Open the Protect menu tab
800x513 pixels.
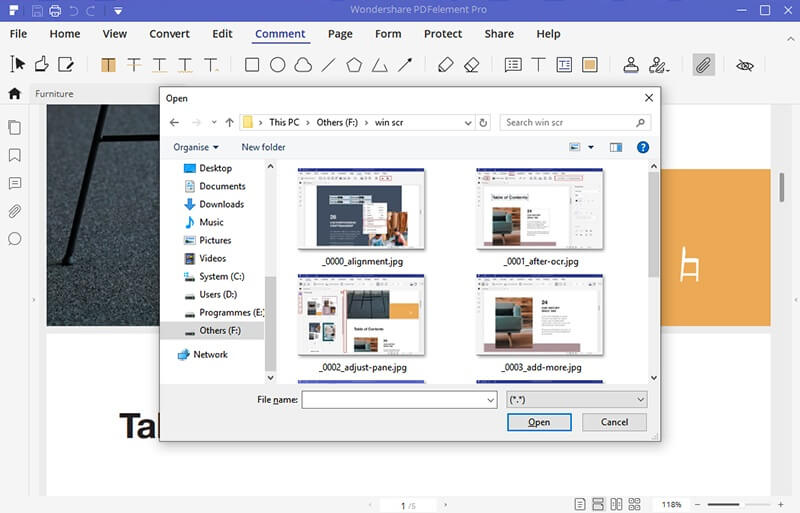click(x=443, y=34)
